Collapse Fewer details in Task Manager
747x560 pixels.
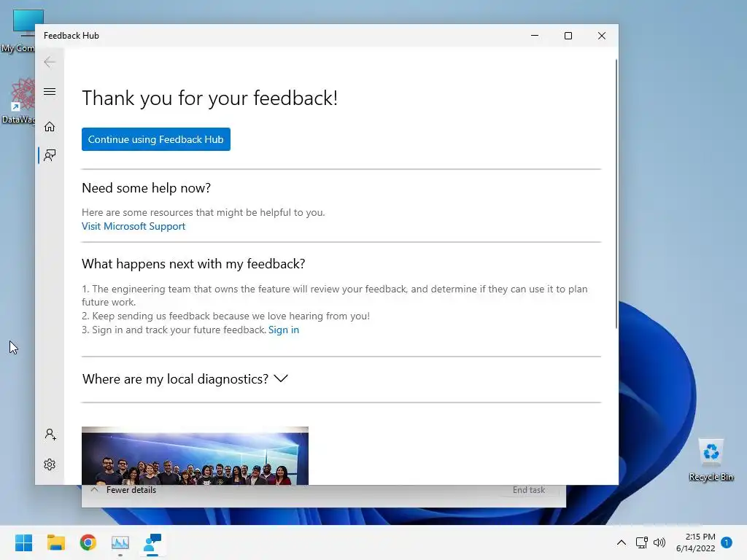click(x=123, y=490)
